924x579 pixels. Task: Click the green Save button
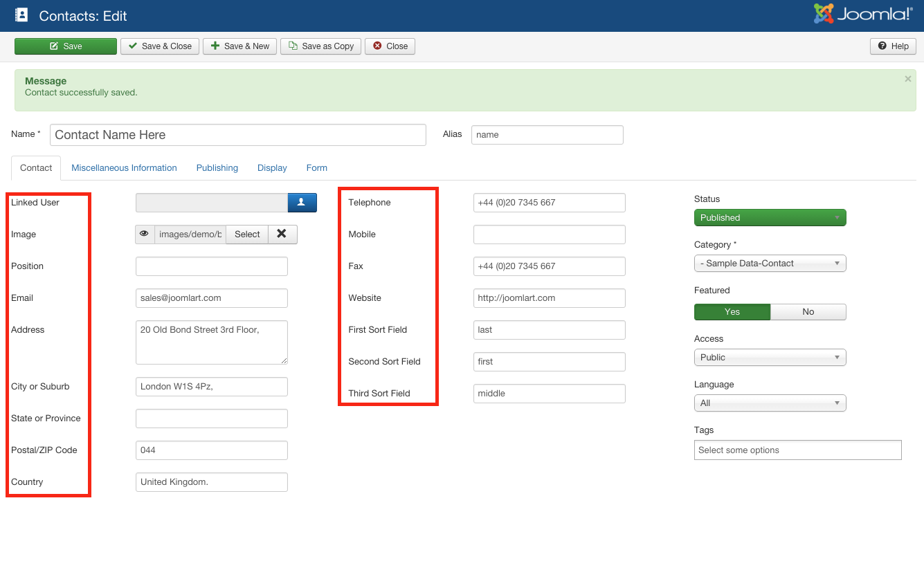point(66,46)
